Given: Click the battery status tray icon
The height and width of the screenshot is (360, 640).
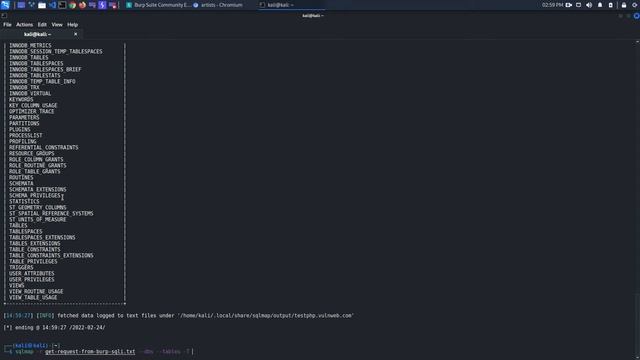Looking at the screenshot, I should pos(611,5).
